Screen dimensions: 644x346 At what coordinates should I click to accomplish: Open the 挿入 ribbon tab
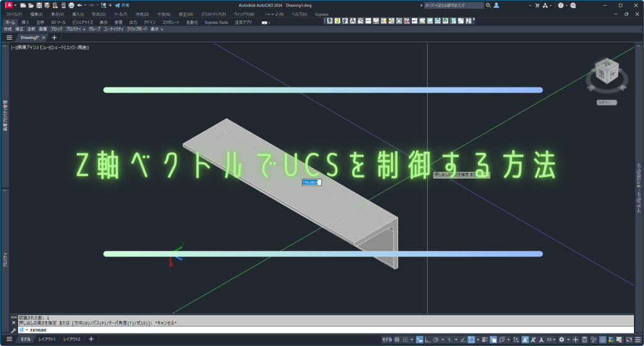25,22
